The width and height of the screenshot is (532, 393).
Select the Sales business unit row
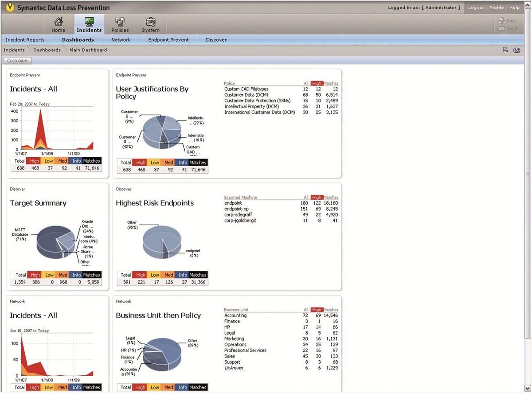click(281, 356)
